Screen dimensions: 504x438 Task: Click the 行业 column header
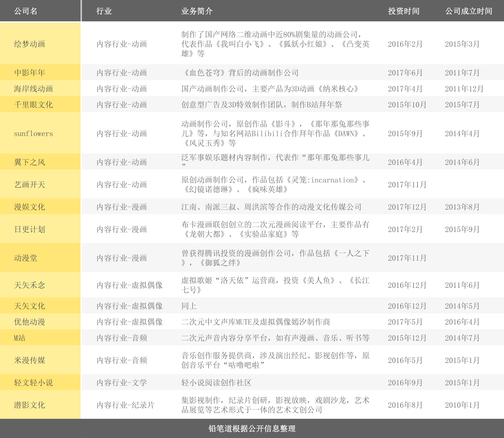[104, 11]
